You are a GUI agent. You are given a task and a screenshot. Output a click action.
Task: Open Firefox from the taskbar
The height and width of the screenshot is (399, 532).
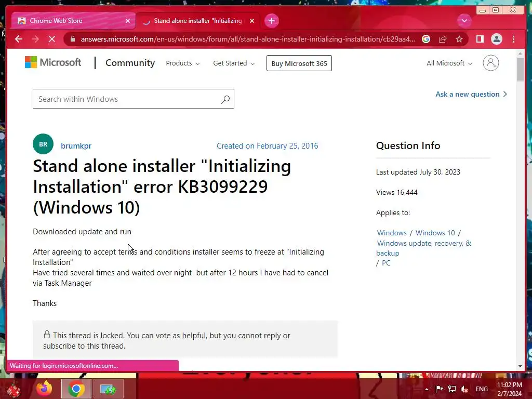(44, 389)
